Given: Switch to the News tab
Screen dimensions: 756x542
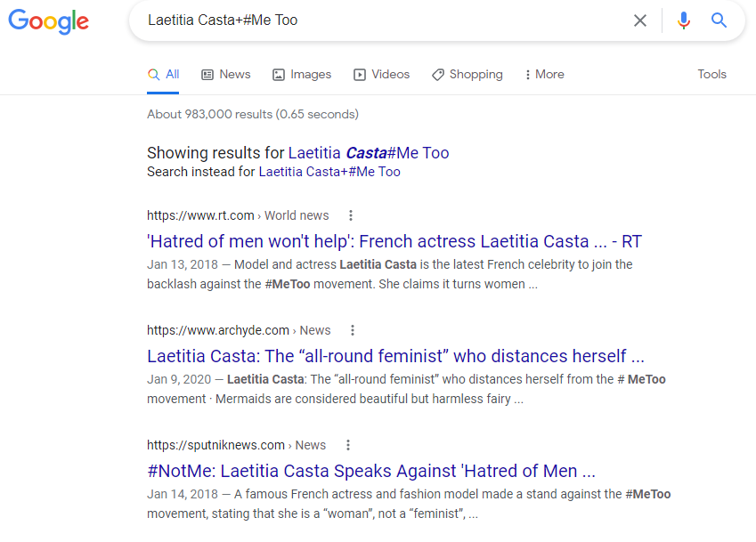Looking at the screenshot, I should click(226, 74).
